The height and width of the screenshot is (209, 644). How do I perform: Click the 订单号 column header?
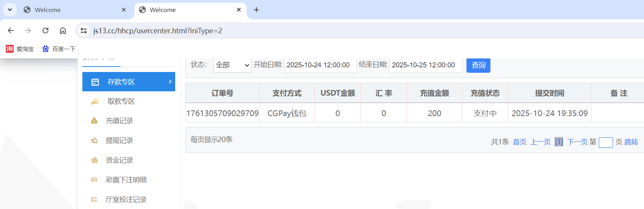[x=222, y=93]
